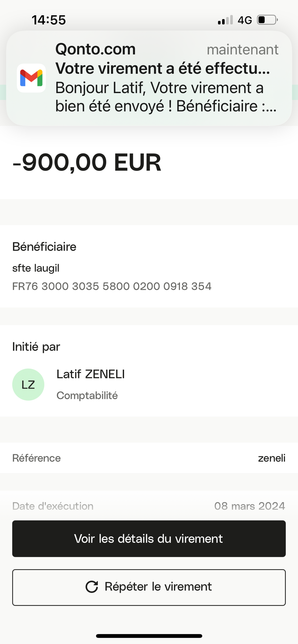The height and width of the screenshot is (644, 298).
Task: Select the Latif ZENELI initiator name
Action: point(91,374)
